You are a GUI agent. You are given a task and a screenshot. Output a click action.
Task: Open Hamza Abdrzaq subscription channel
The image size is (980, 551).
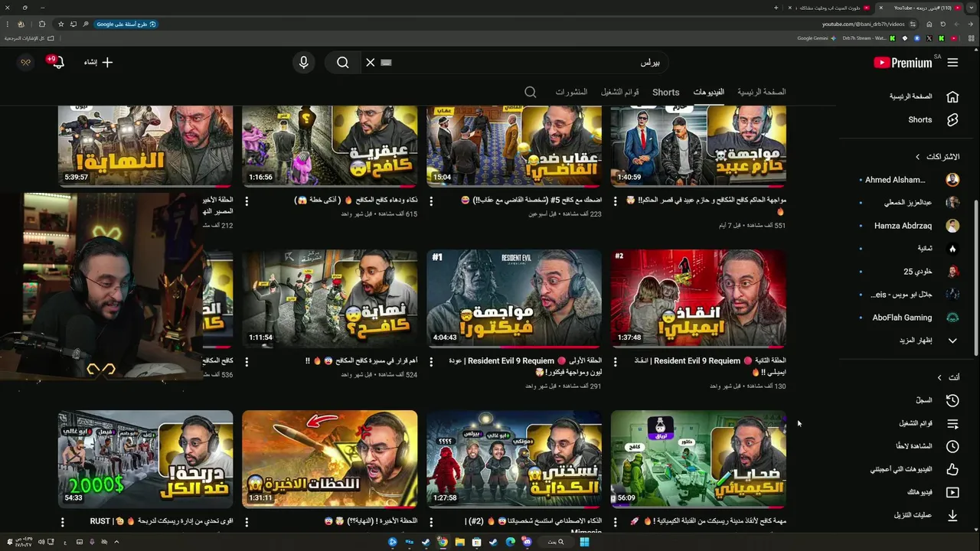point(910,226)
